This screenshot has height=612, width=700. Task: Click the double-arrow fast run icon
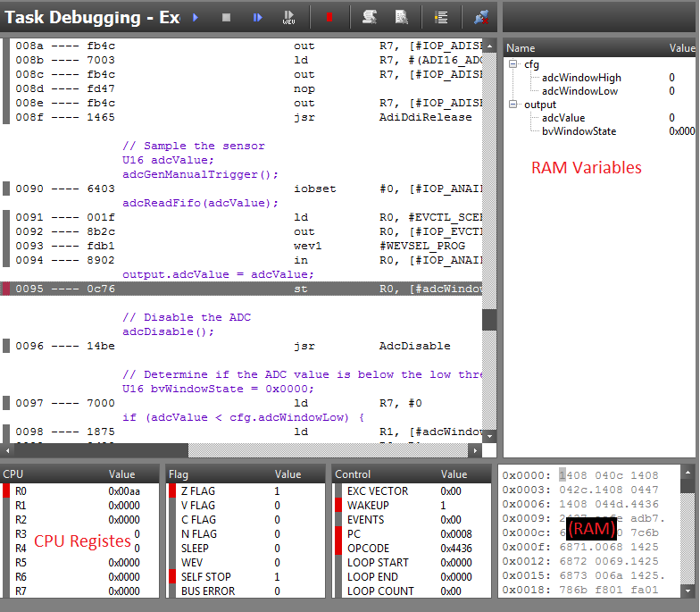click(x=258, y=17)
